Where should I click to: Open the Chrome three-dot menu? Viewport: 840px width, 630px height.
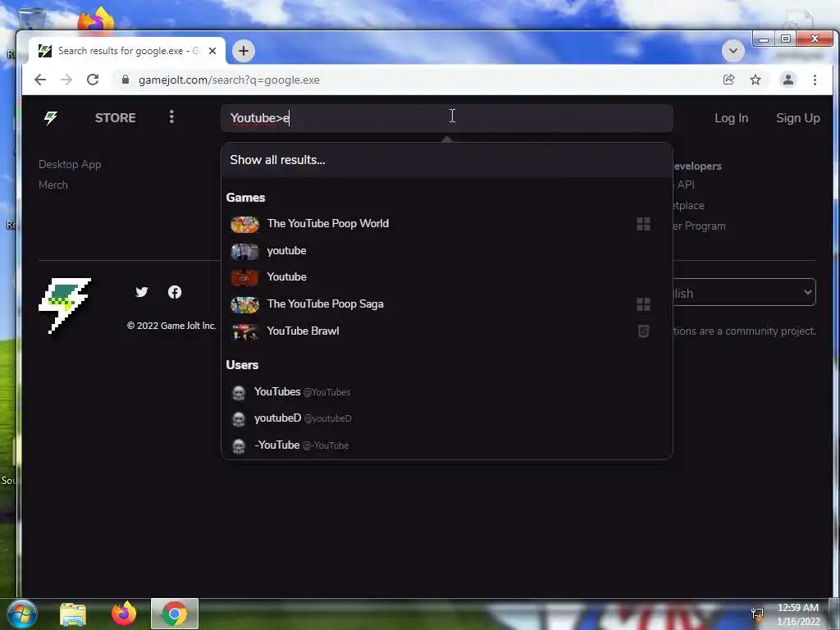815,80
